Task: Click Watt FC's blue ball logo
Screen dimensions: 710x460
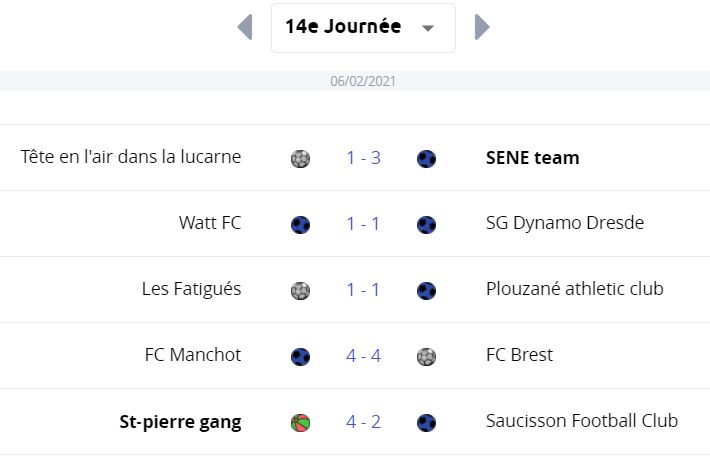Action: (x=300, y=225)
